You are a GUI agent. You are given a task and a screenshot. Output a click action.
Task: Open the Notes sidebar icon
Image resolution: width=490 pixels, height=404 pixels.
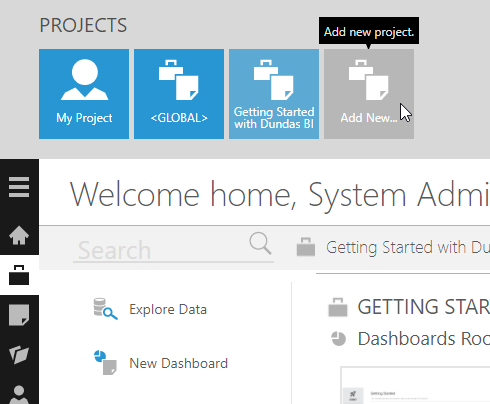click(x=19, y=315)
